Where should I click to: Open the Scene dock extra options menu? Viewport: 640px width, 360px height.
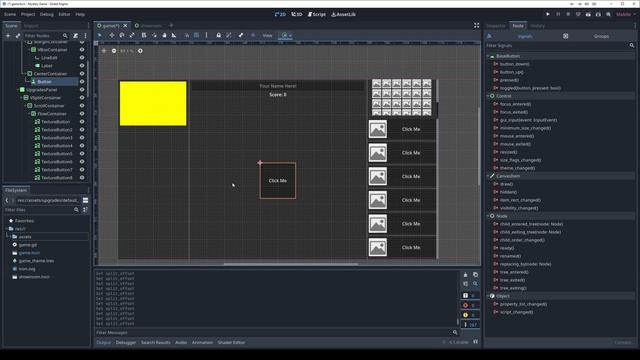[x=85, y=36]
